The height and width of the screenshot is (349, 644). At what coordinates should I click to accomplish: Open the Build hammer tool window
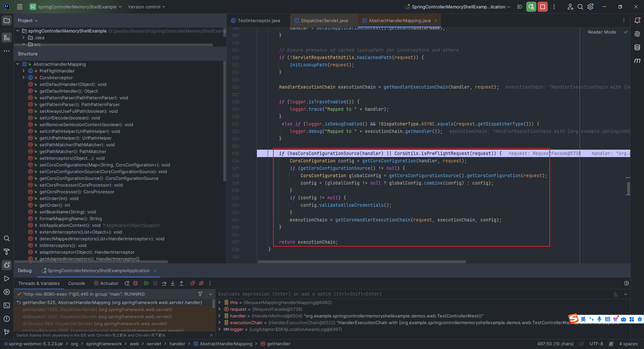tap(7, 252)
